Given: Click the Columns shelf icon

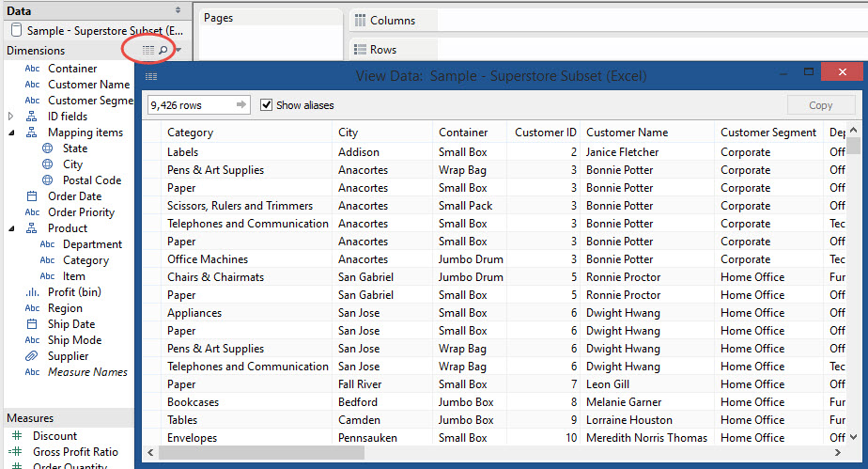Looking at the screenshot, I should 361,21.
